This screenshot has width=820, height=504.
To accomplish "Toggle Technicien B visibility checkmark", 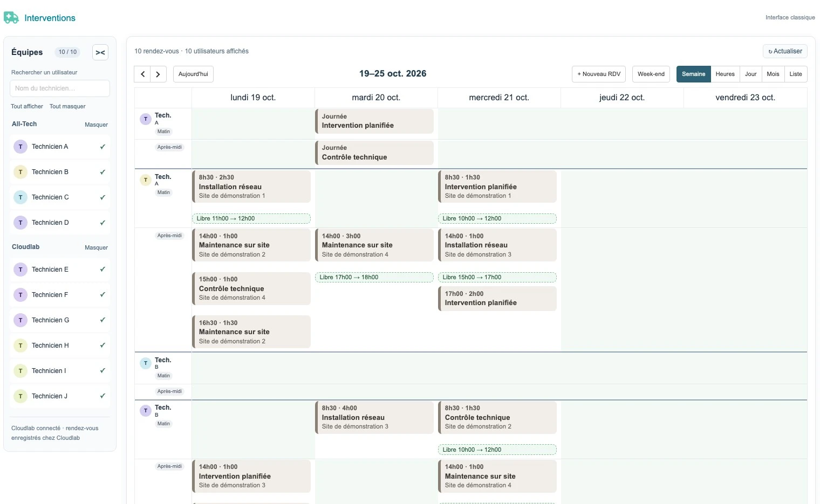I will tap(102, 172).
